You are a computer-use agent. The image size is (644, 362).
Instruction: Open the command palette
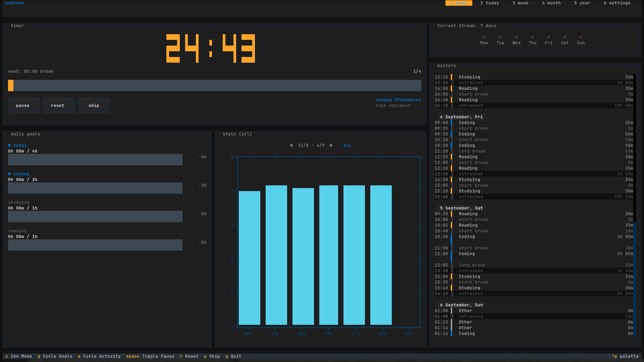[x=625, y=356]
